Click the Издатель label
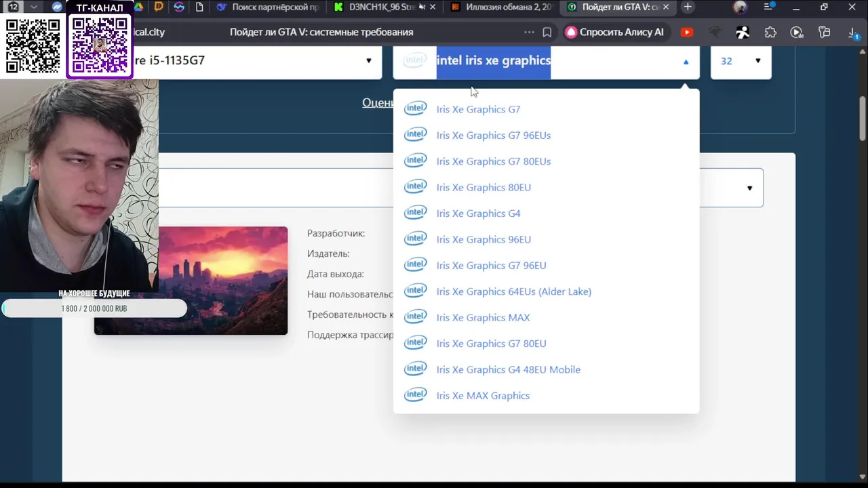This screenshot has height=488, width=868. point(328,253)
